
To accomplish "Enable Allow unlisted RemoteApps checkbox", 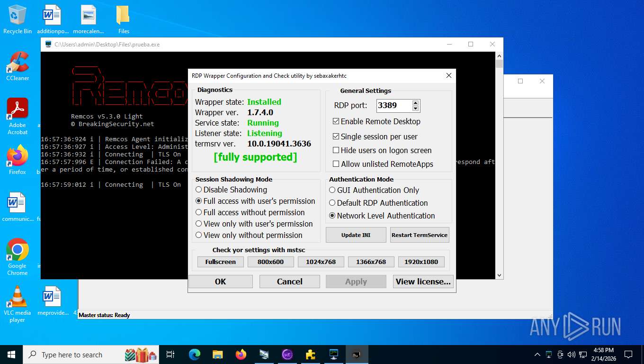I will click(336, 164).
